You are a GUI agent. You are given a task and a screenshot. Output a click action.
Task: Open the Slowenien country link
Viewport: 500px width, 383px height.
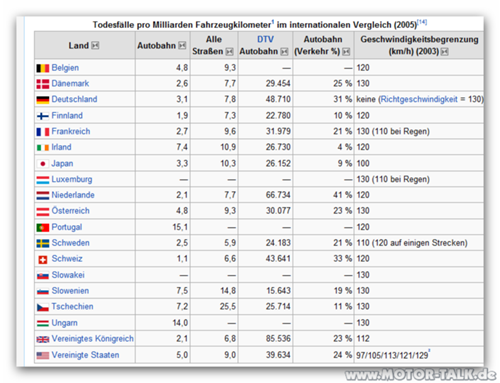[70, 291]
